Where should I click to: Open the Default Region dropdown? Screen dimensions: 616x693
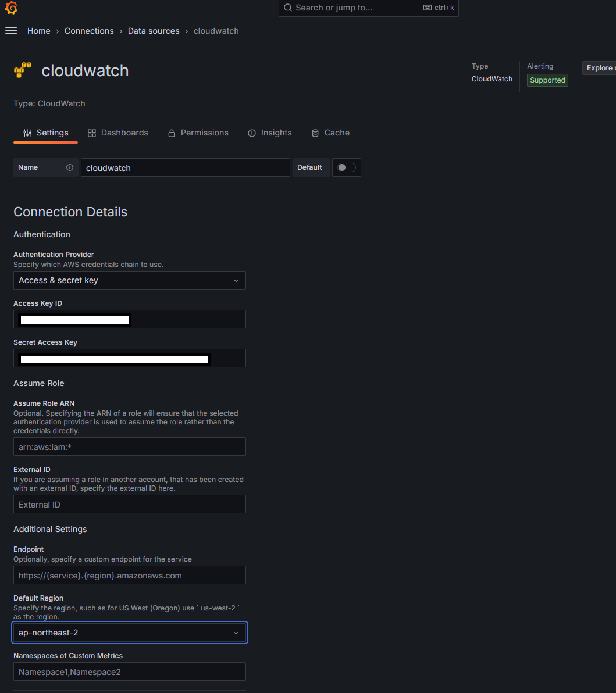point(130,633)
